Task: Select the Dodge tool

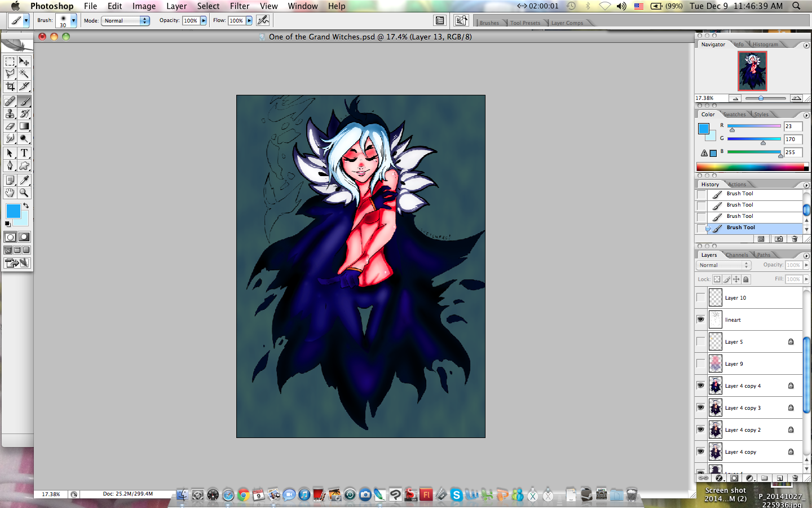Action: pyautogui.click(x=24, y=139)
